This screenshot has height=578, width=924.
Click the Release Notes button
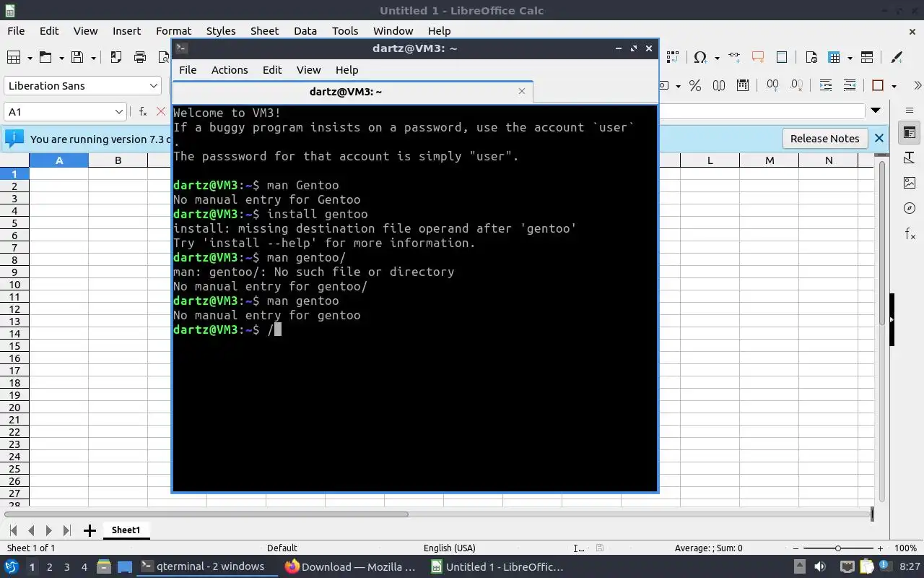pos(824,138)
